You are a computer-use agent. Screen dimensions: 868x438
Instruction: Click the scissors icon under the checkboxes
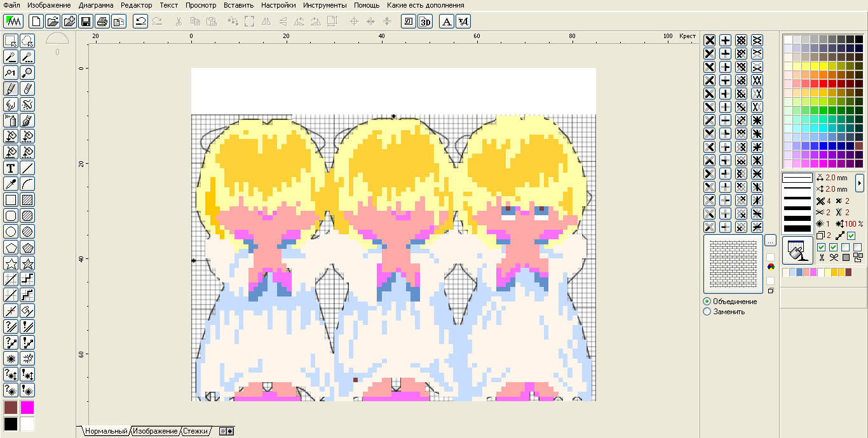822,257
